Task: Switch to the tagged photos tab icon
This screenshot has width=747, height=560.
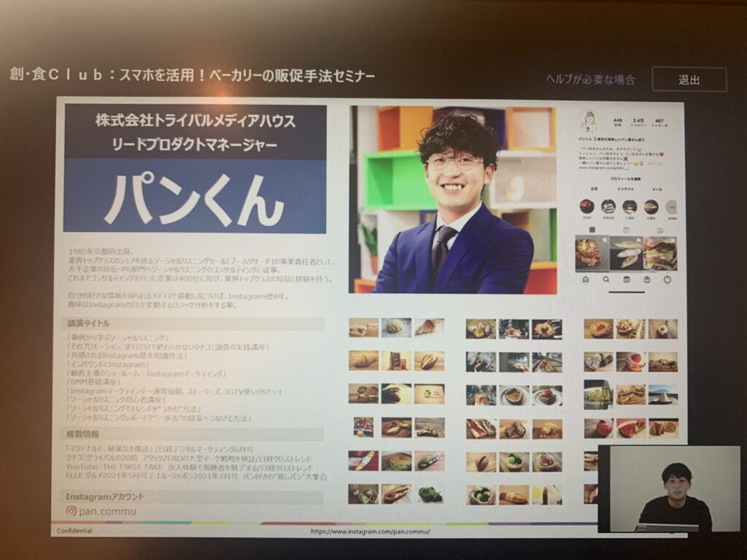Action: (x=659, y=230)
